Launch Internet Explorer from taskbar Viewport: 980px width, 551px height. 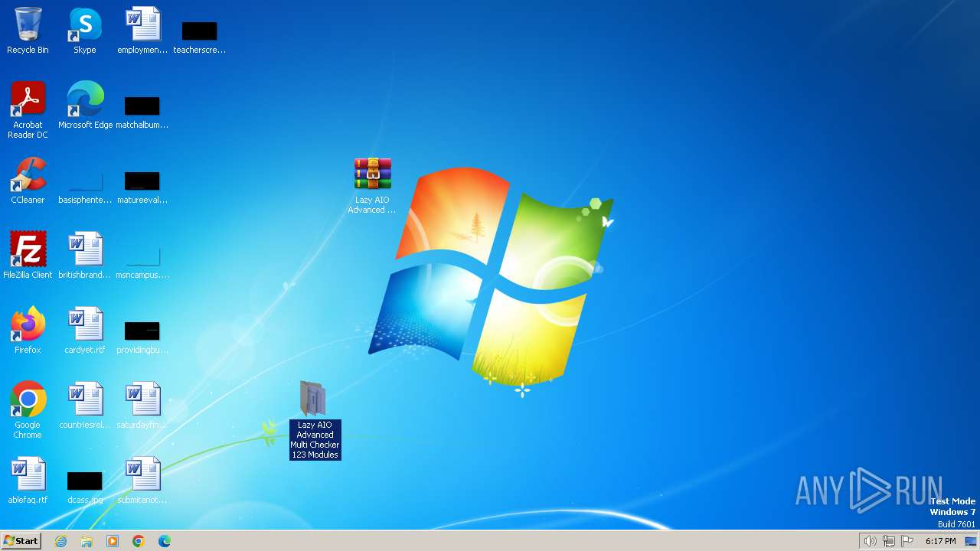pos(61,541)
